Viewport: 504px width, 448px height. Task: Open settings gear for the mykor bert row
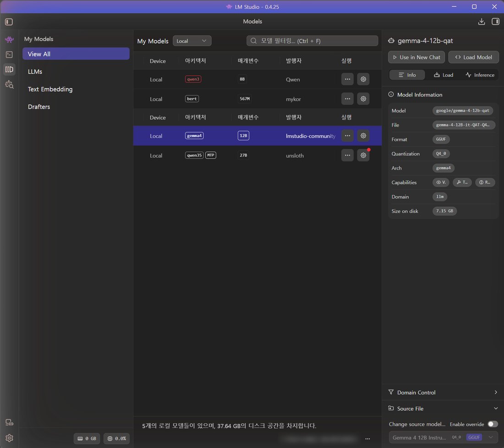(x=363, y=99)
